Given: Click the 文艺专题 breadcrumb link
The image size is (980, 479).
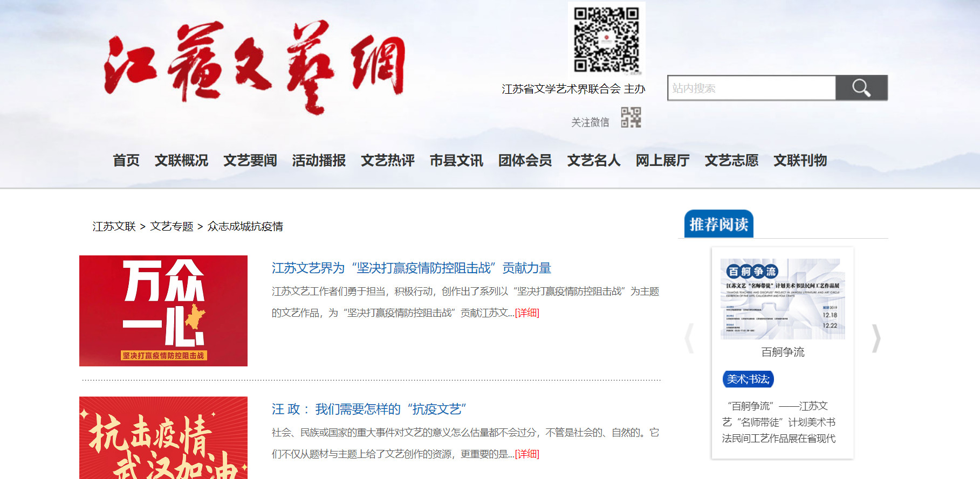Looking at the screenshot, I should (x=172, y=226).
